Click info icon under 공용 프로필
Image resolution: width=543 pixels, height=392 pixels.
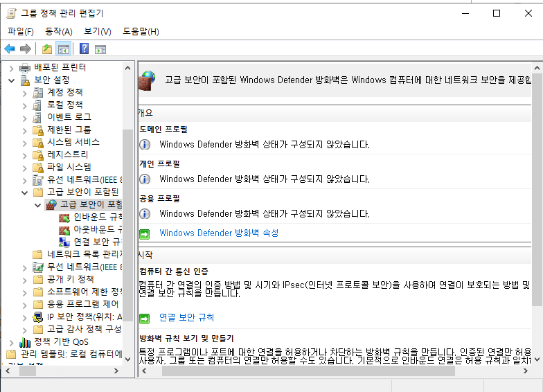coord(145,213)
